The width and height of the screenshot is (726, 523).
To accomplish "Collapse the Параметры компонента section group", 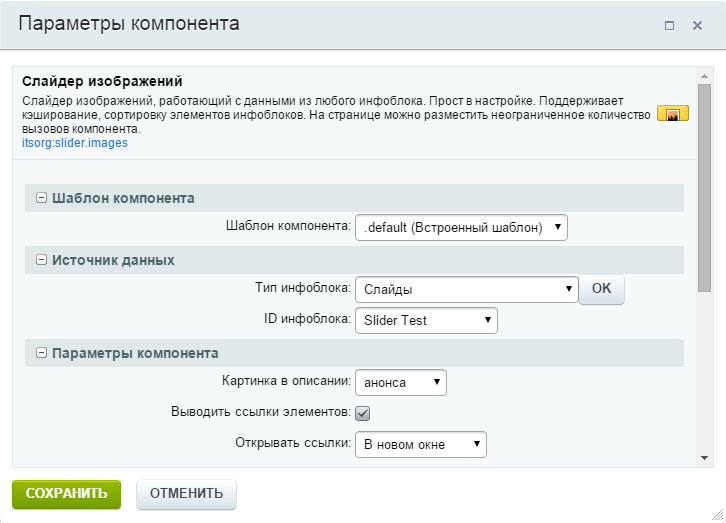I will (42, 353).
